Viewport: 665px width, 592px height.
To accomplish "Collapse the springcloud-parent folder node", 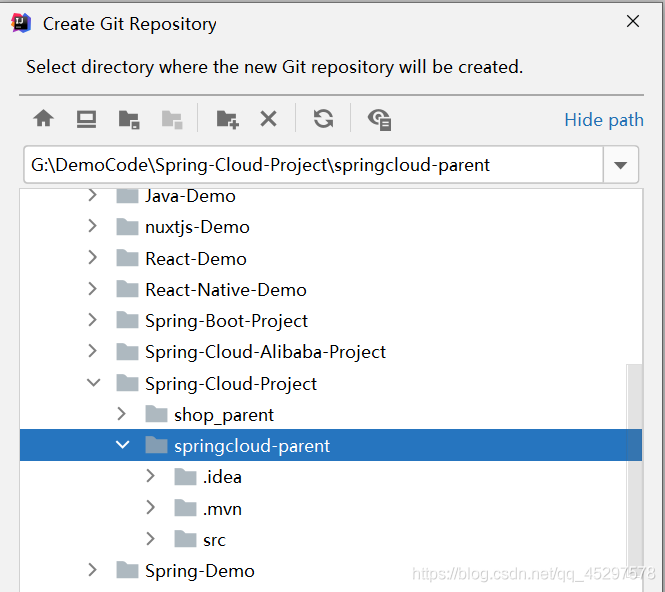I will point(122,445).
